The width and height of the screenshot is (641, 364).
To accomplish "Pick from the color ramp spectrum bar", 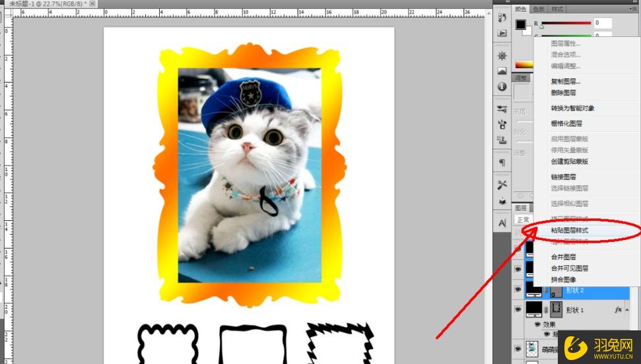I will click(x=524, y=64).
